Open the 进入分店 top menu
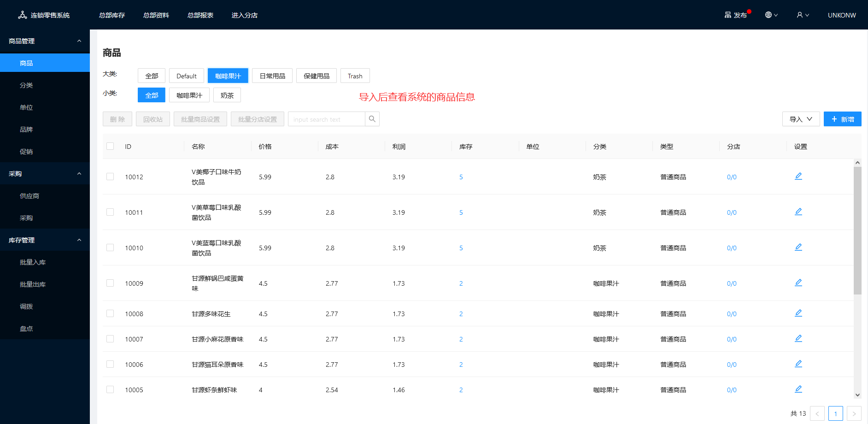The width and height of the screenshot is (868, 424). [x=245, y=15]
